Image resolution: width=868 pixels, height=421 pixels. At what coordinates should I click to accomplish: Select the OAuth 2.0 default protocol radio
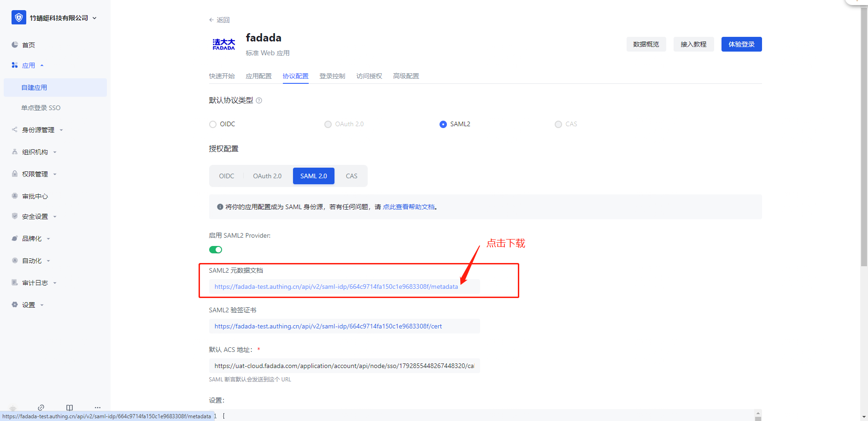coord(328,124)
